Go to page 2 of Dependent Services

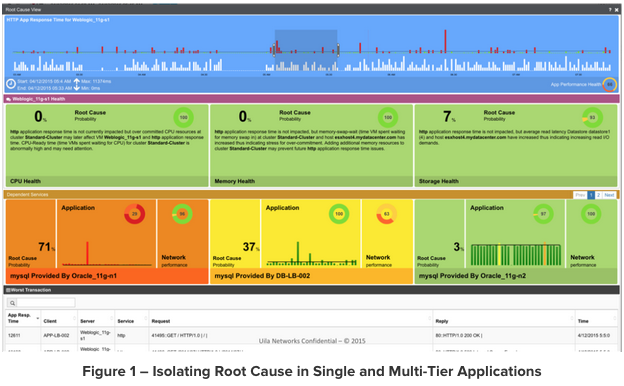[x=598, y=195]
